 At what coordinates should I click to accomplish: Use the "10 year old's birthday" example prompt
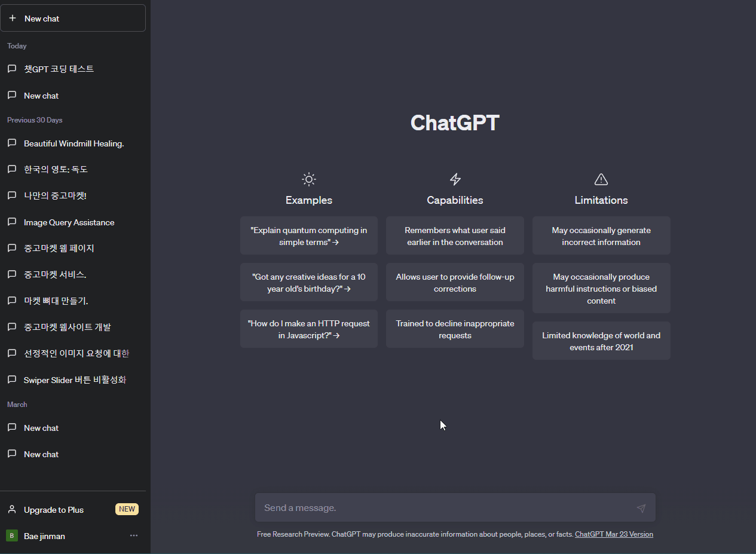[309, 282]
